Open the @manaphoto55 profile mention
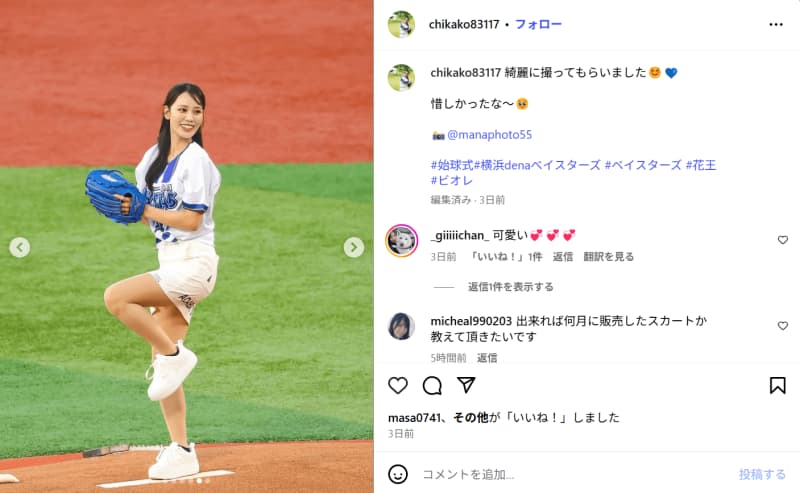800x493 pixels. pyautogui.click(x=489, y=135)
